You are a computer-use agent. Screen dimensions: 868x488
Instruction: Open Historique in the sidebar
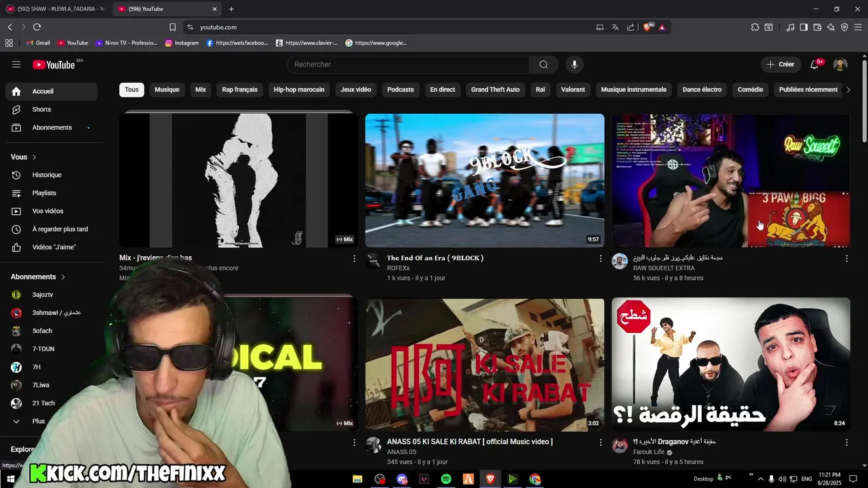(52, 175)
